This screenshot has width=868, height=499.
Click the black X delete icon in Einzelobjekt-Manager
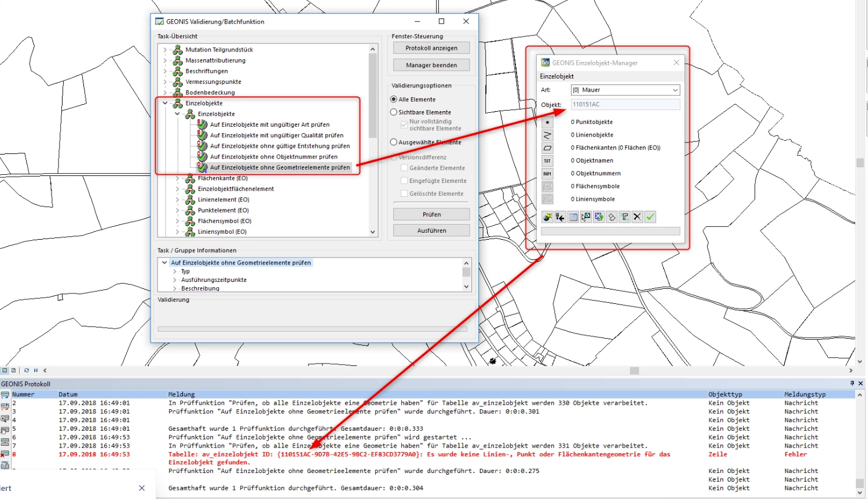(637, 217)
